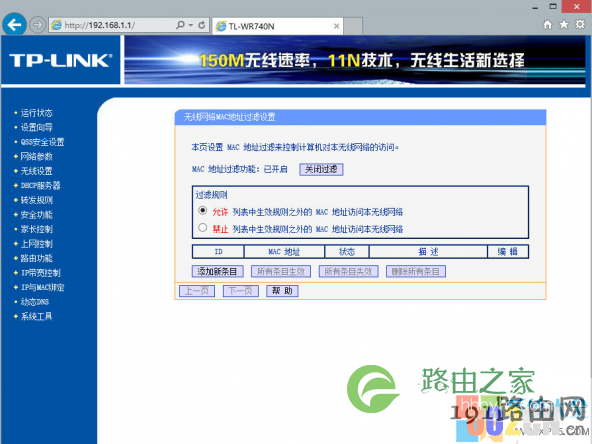Open 动态DNS in the sidebar
592x444 pixels.
point(35,302)
